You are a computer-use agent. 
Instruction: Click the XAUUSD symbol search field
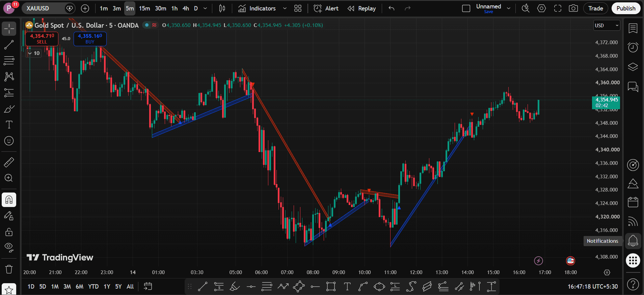[48, 8]
